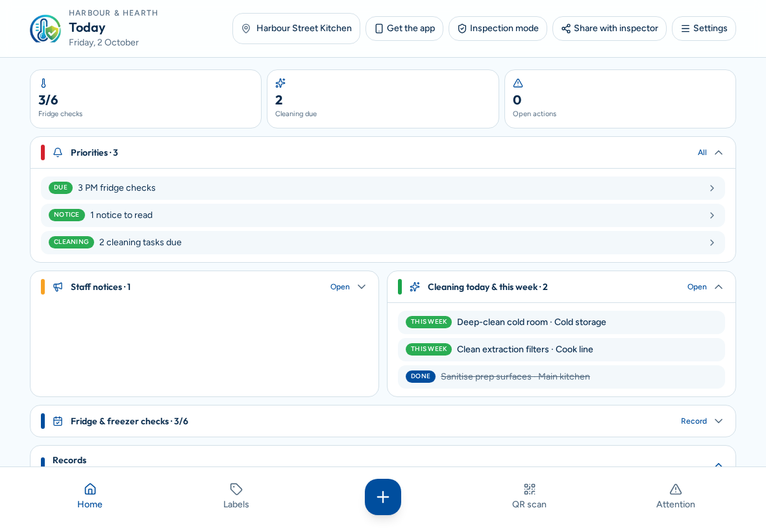The image size is (766, 532).
Task: Select the done Sanitise prep surfaces task
Action: point(562,378)
